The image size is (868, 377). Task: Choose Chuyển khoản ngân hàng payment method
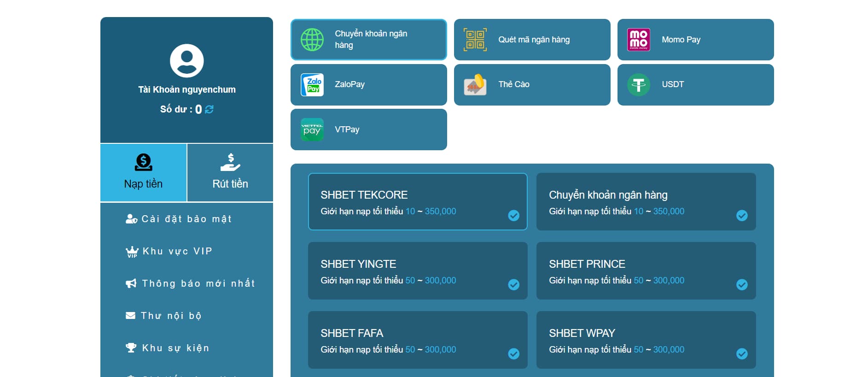pyautogui.click(x=369, y=40)
